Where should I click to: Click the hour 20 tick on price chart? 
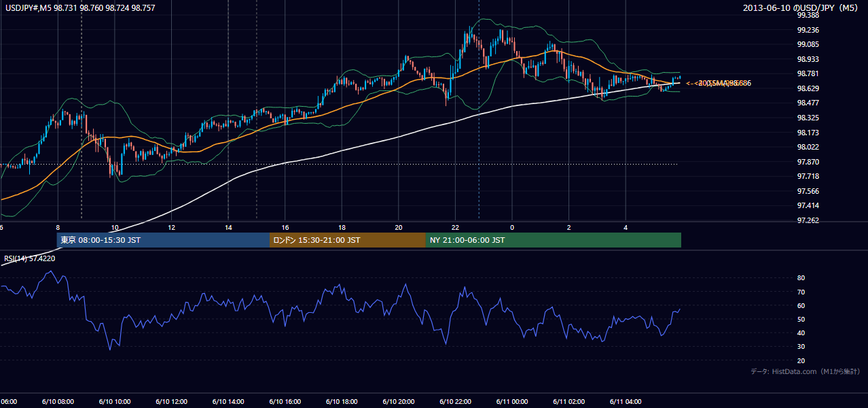(x=399, y=228)
